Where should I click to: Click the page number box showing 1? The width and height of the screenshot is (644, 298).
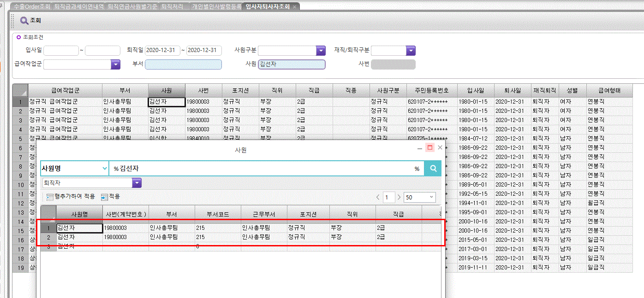[389, 197]
